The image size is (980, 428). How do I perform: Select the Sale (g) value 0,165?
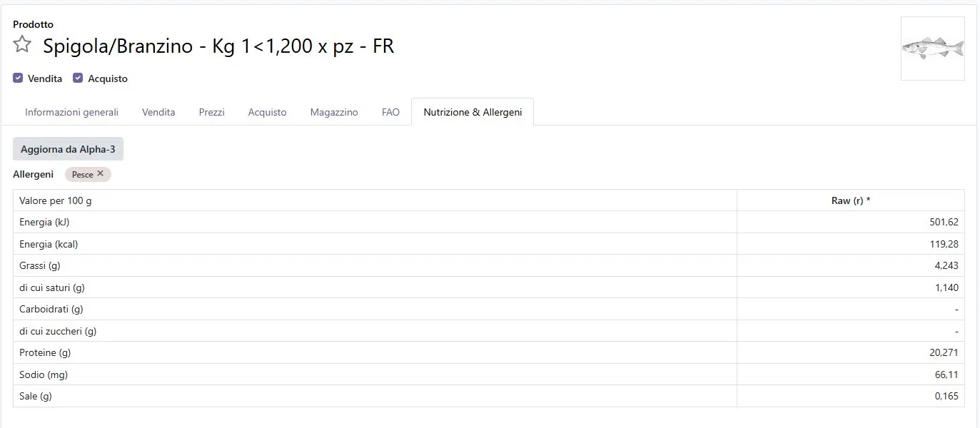click(x=946, y=396)
